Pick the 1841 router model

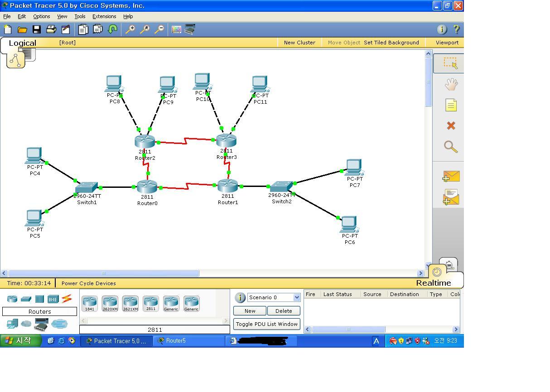[90, 303]
